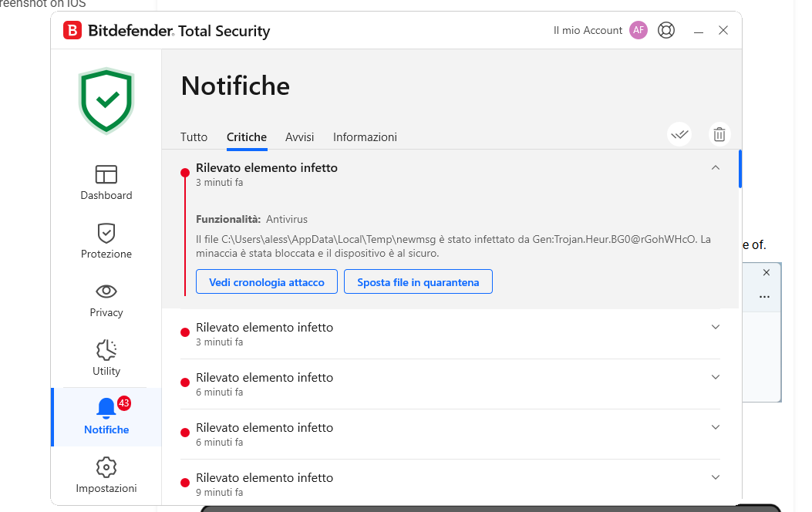This screenshot has width=812, height=512.
Task: Collapse the first expanded infected item notification
Action: (x=716, y=167)
